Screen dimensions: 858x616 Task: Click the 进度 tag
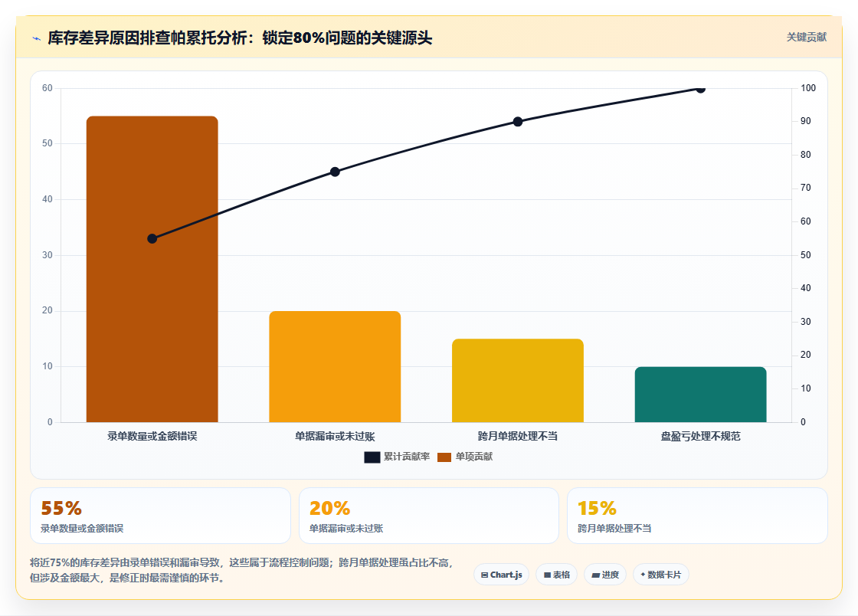coord(605,575)
